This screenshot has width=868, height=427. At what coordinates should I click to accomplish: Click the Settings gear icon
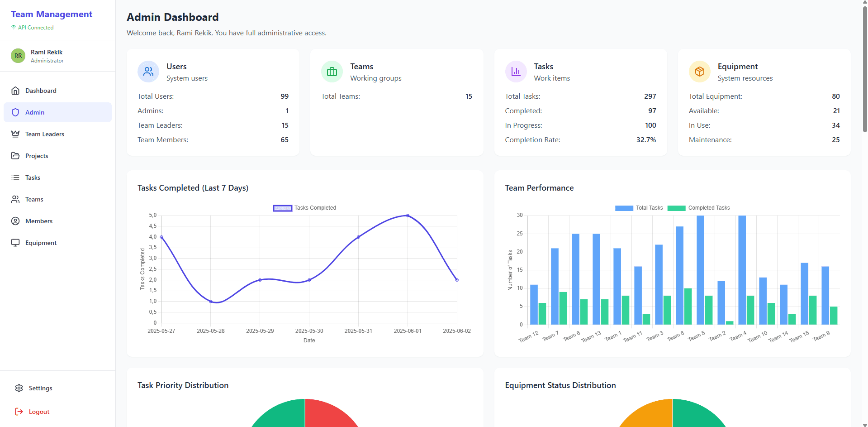tap(19, 388)
